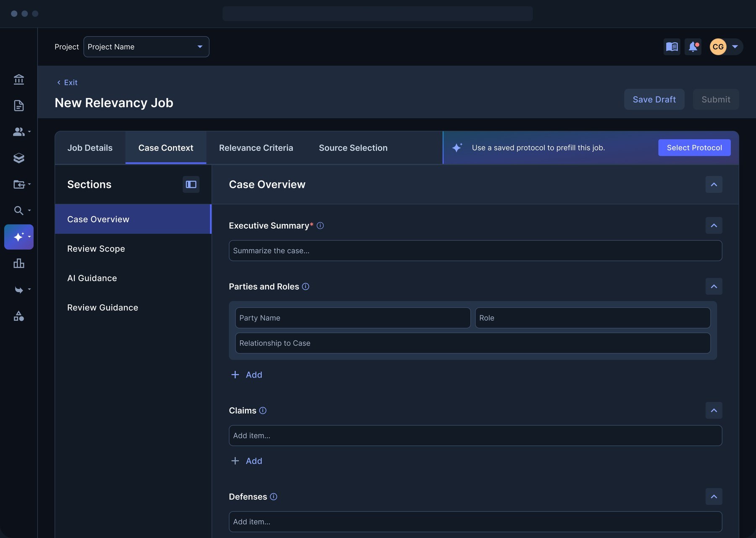Viewport: 756px width, 538px height.
Task: Add another claim with the Add link
Action: (247, 461)
